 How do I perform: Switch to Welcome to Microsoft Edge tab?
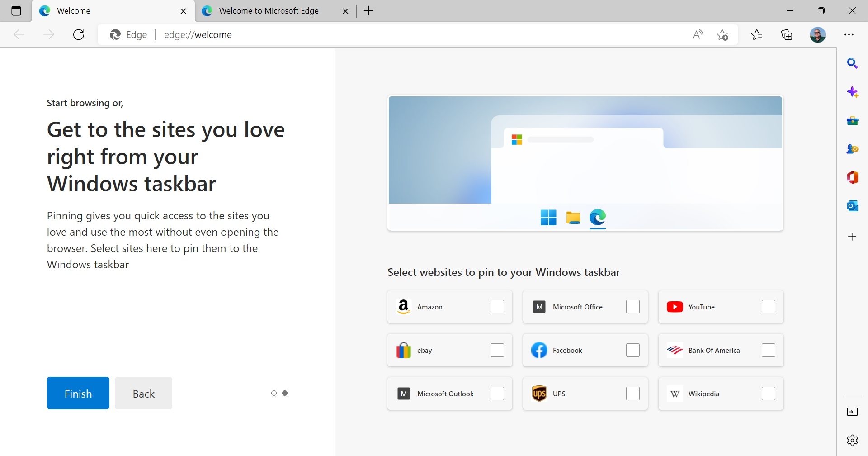[x=269, y=11]
